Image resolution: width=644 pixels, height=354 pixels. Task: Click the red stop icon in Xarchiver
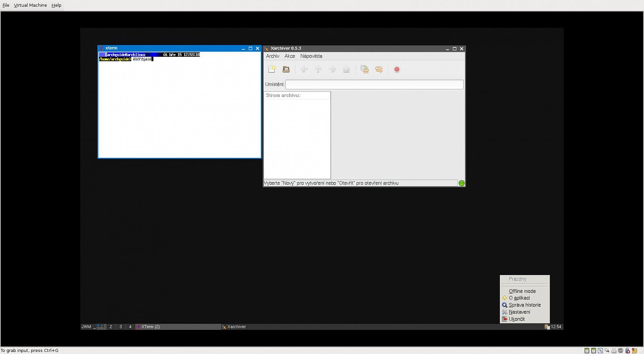tap(397, 69)
